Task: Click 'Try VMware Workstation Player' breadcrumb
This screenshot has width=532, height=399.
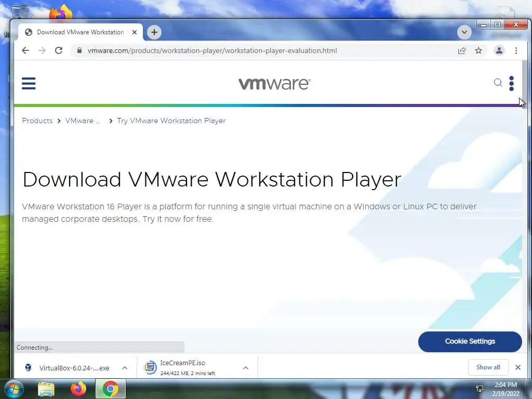Action: pos(171,121)
